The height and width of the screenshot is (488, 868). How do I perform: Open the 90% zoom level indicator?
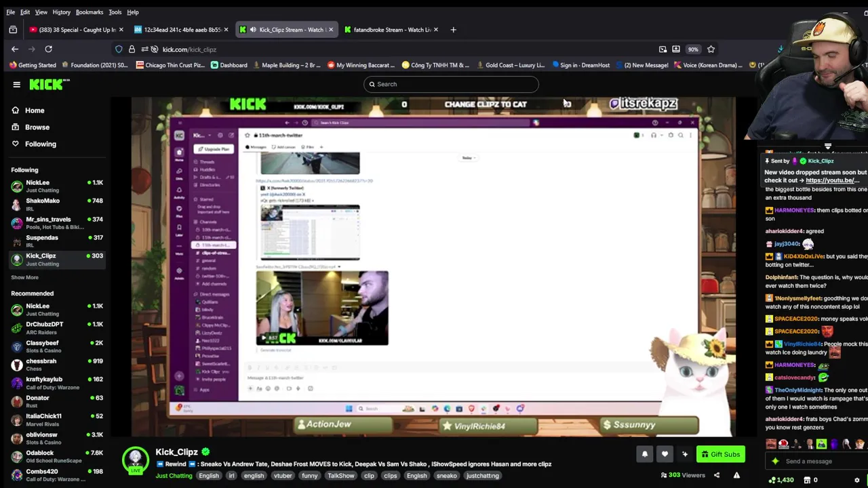(693, 49)
